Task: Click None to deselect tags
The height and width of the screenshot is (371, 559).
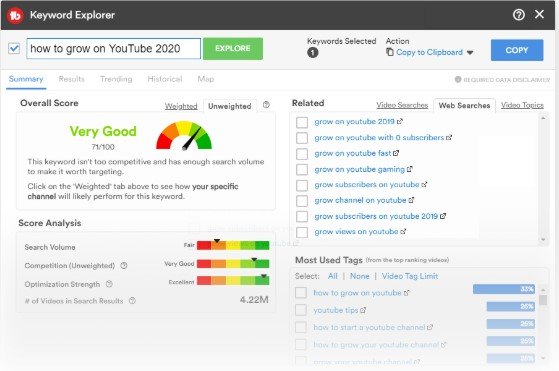Action: [x=360, y=276]
